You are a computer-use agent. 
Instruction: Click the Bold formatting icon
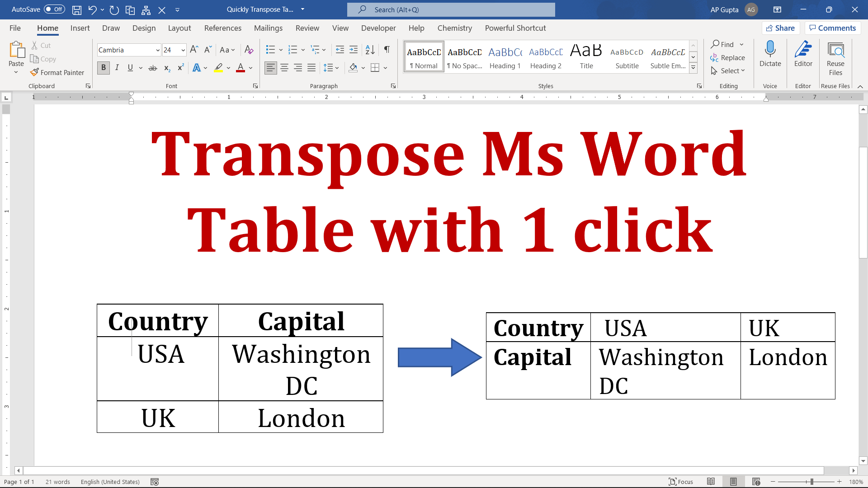[x=103, y=67]
